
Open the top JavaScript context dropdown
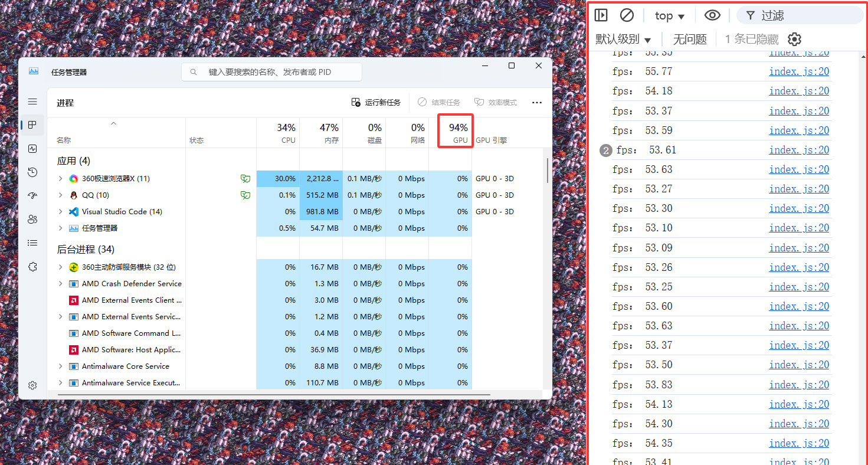pyautogui.click(x=670, y=16)
